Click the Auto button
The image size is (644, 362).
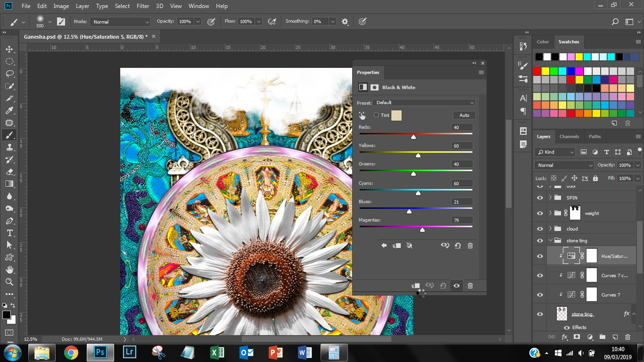pos(464,115)
